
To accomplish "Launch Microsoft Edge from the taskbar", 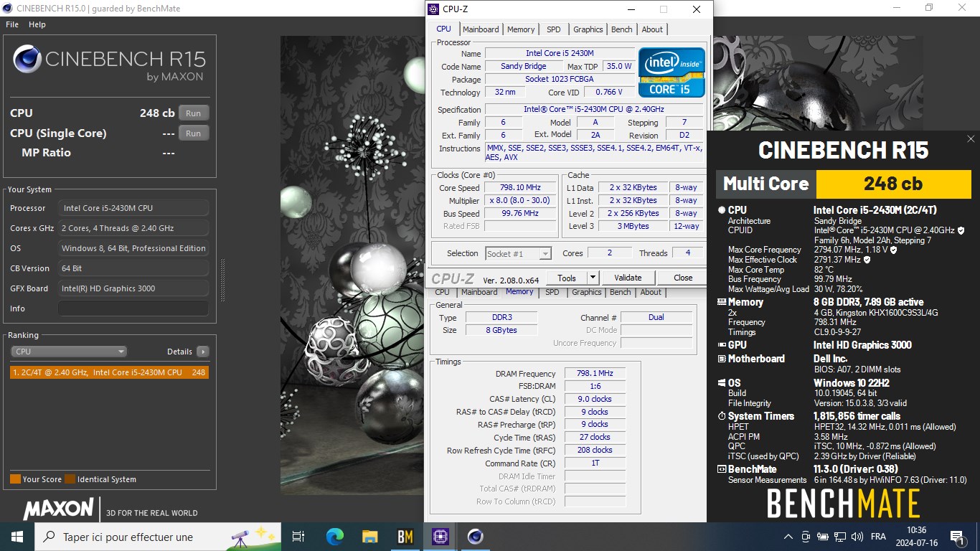I will coord(334,536).
